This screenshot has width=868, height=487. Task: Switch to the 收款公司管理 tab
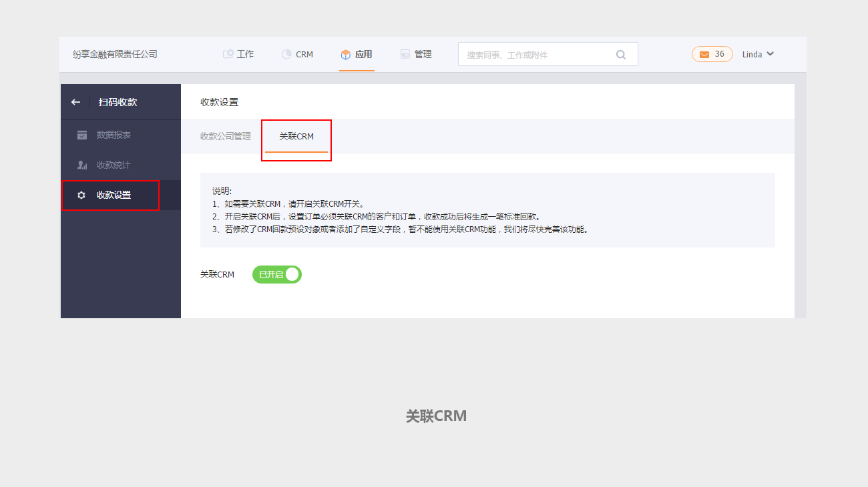point(226,137)
